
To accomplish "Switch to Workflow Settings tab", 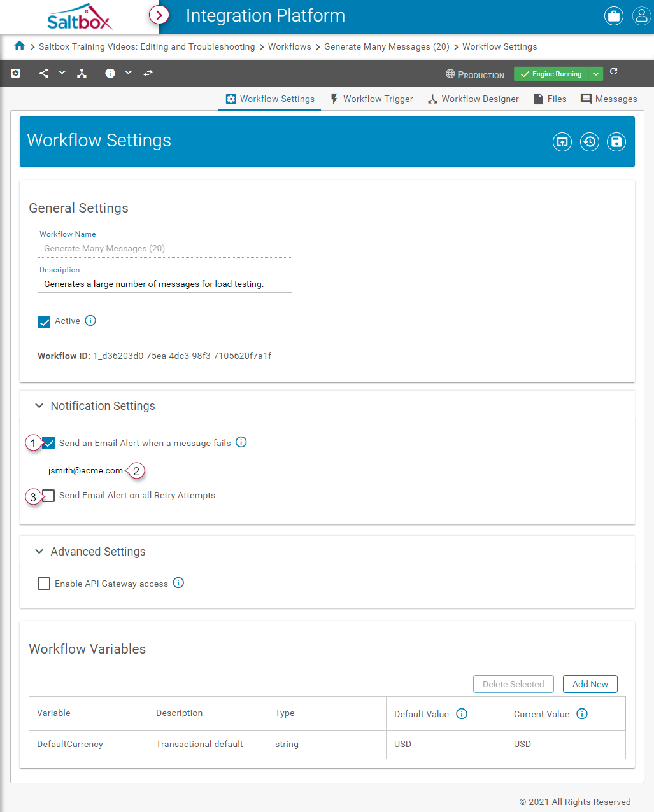I will 270,99.
